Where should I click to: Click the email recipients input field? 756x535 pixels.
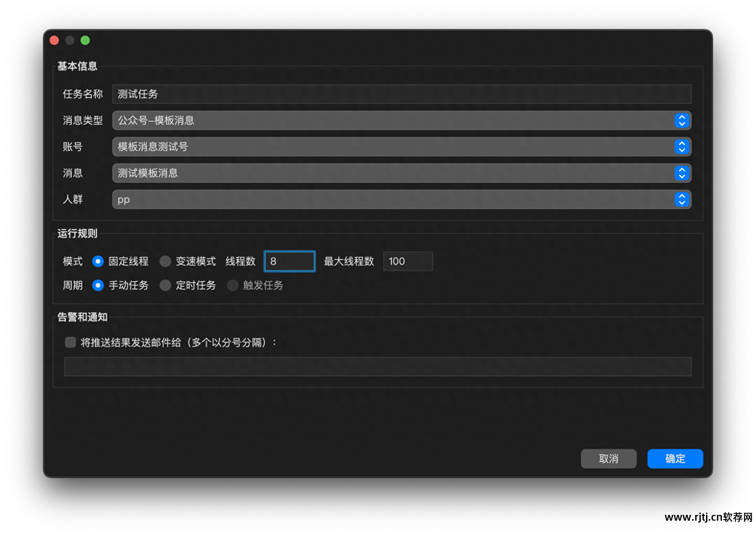coord(378,367)
